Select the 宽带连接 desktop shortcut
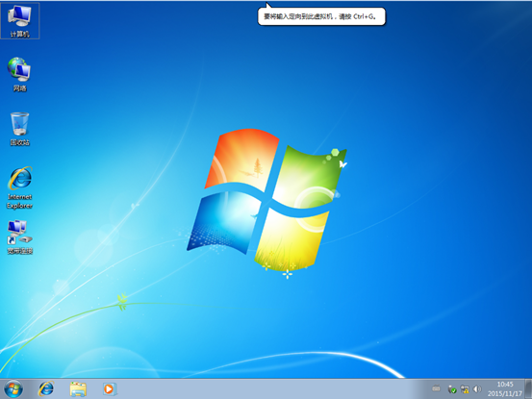Viewport: 532px width, 399px height. click(x=19, y=237)
